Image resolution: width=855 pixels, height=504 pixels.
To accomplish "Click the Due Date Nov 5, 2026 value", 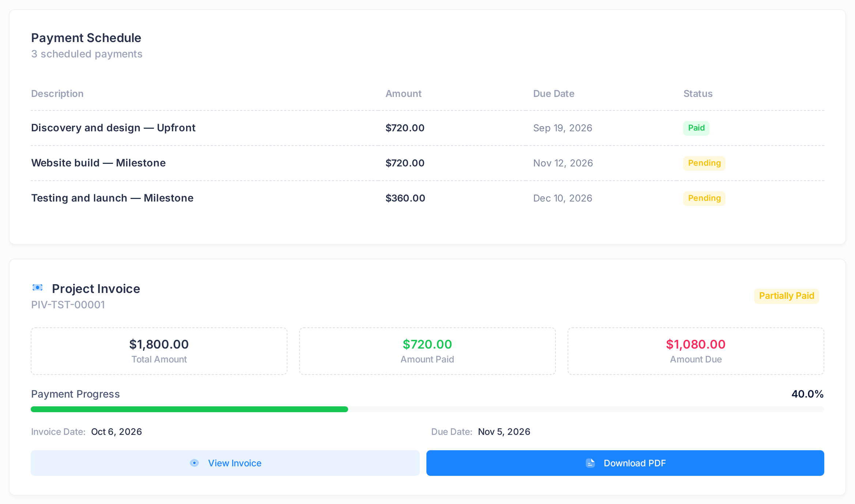I will point(504,432).
